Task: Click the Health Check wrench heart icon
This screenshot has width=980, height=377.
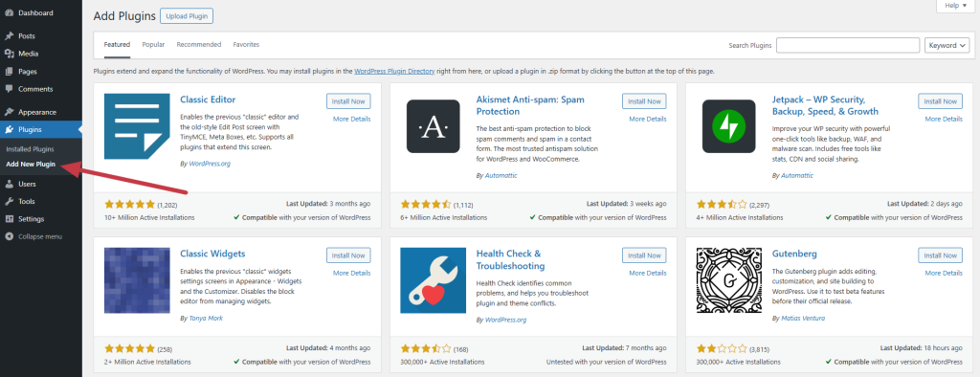Action: [434, 280]
